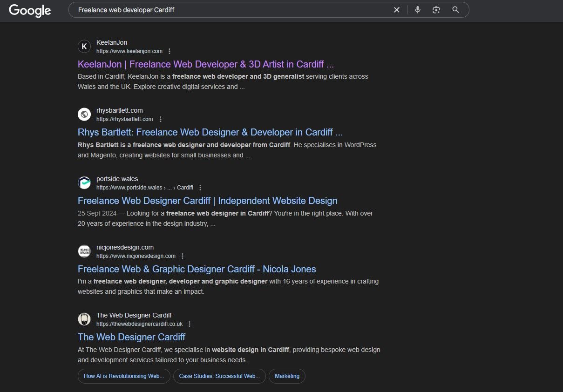Image resolution: width=563 pixels, height=392 pixels.
Task: Select the https://www.keelanjon.com URL
Action: [x=129, y=51]
